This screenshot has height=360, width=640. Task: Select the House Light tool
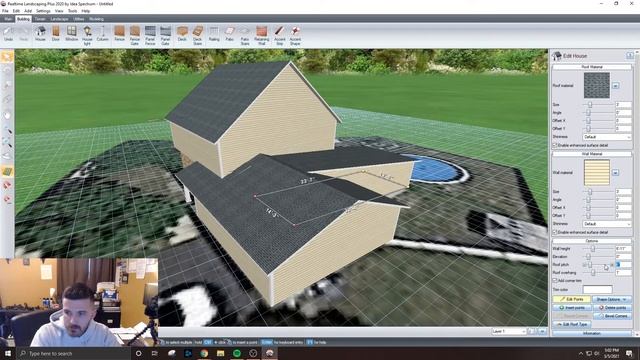(87, 36)
